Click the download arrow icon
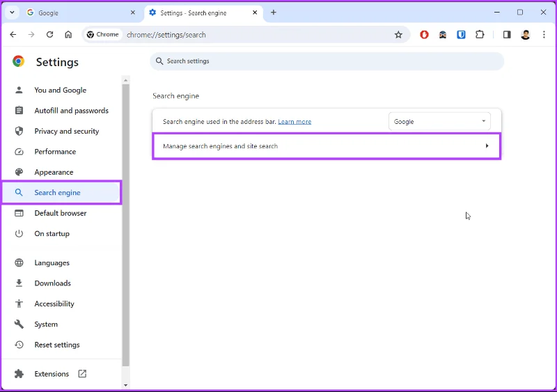The image size is (557, 392). [x=19, y=283]
